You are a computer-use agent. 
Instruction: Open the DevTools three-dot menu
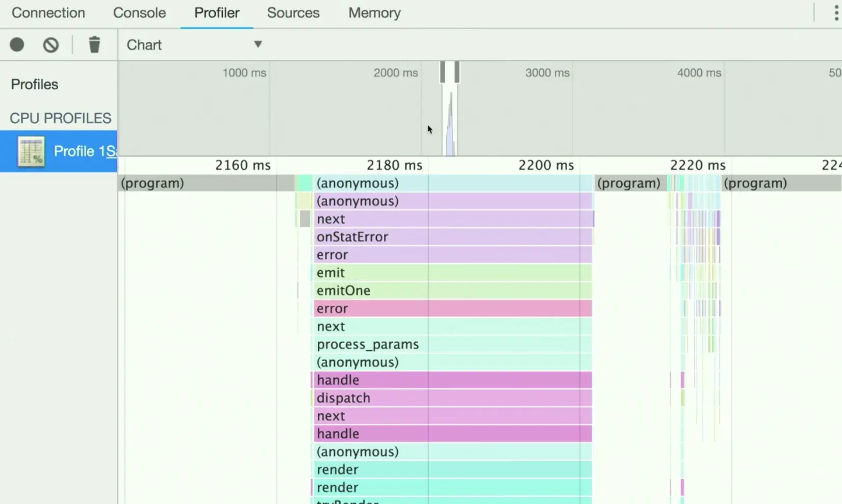click(836, 13)
